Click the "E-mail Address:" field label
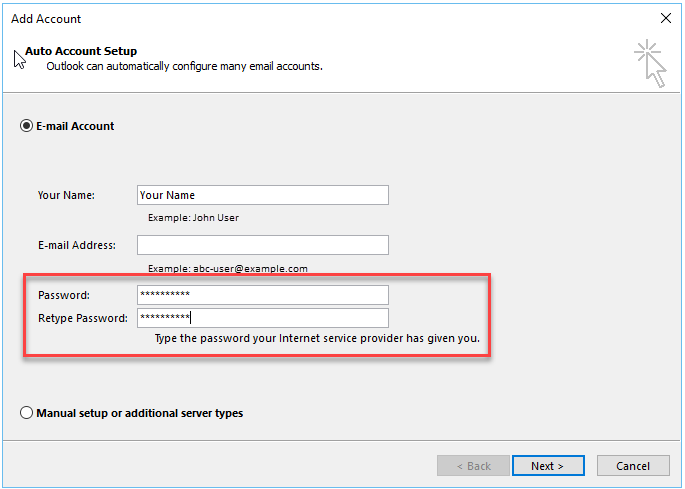Viewport: 685px width, 489px height. [x=77, y=245]
